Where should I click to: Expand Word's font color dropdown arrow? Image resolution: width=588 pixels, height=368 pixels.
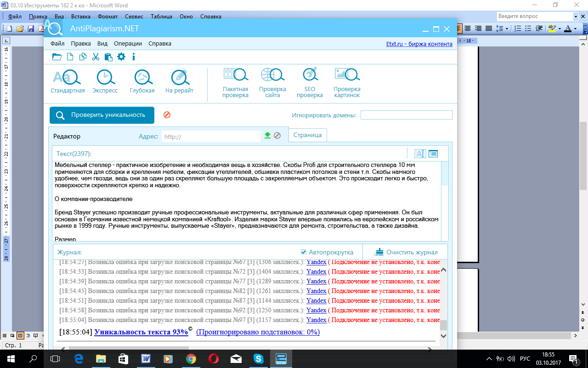pos(575,29)
